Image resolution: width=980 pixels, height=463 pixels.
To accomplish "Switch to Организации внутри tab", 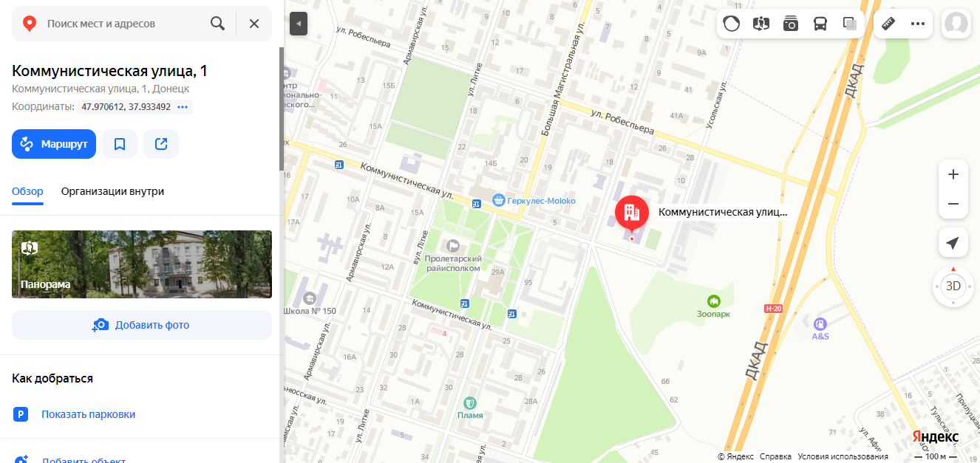I will [x=112, y=191].
